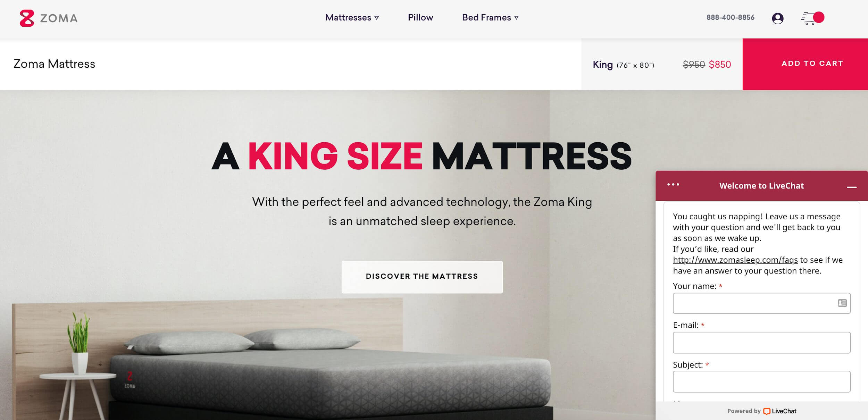The width and height of the screenshot is (868, 420).
Task: Click the ZOMA brand wordmark
Action: point(59,18)
